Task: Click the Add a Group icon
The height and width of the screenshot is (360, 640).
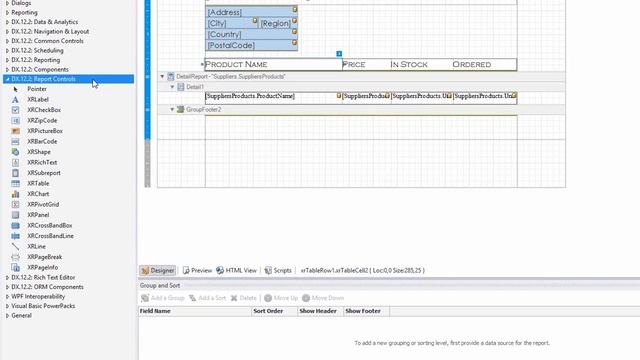Action: point(145,298)
